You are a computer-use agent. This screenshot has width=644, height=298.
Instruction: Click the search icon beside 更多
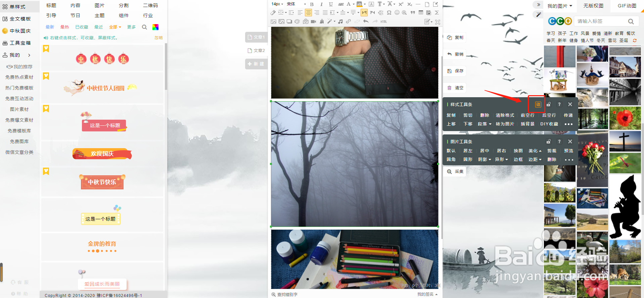(x=144, y=27)
